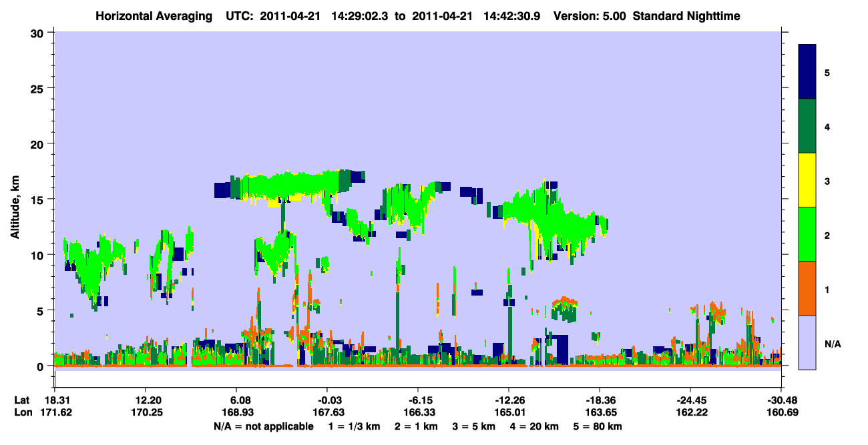This screenshot has height=445, width=868.
Task: Click the colorbar label 'N/A'
Action: click(x=833, y=344)
